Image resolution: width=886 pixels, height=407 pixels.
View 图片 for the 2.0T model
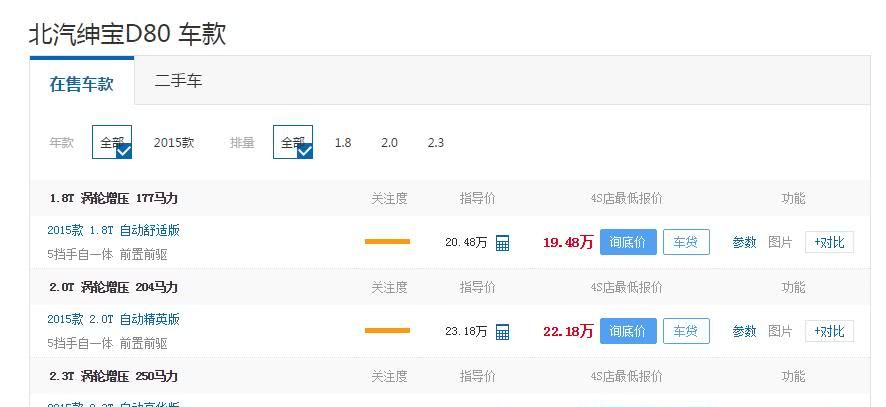pos(780,331)
